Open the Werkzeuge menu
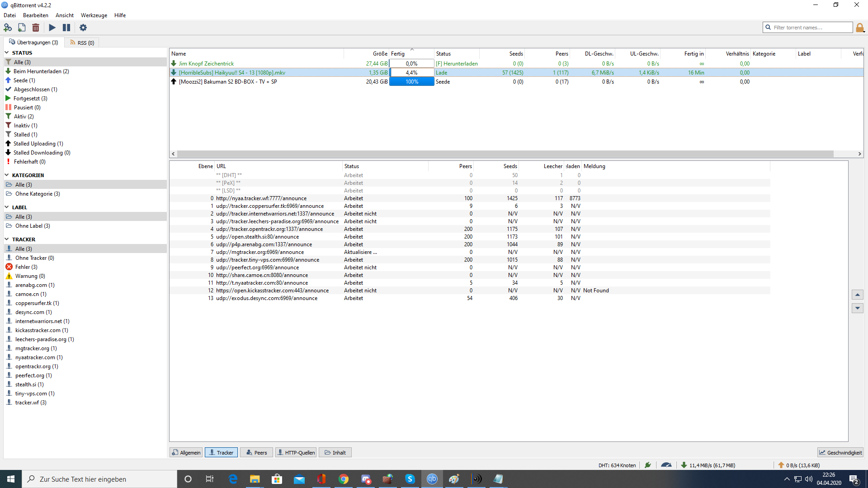Viewport: 868px width, 488px height. coord(94,15)
